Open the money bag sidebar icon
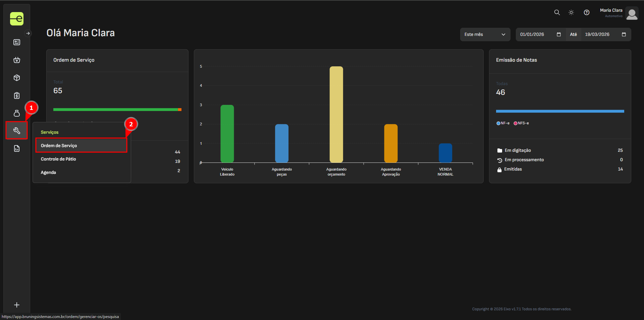 point(17,113)
